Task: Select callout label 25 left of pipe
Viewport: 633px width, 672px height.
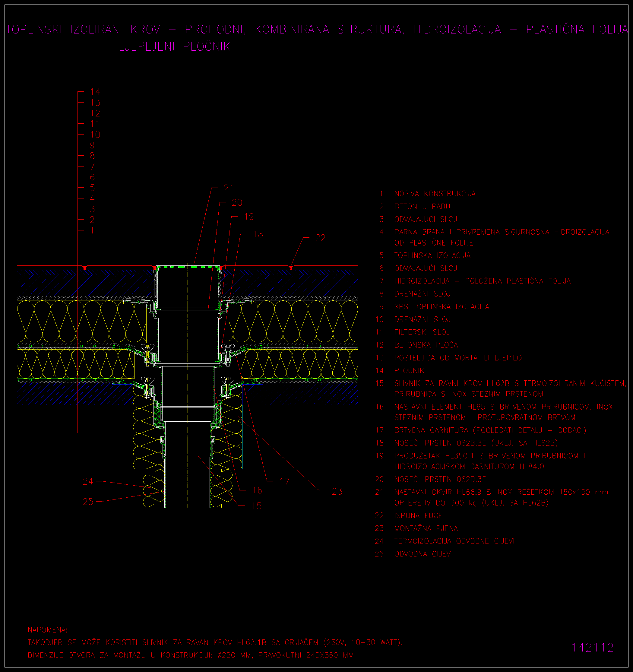Action: point(88,502)
